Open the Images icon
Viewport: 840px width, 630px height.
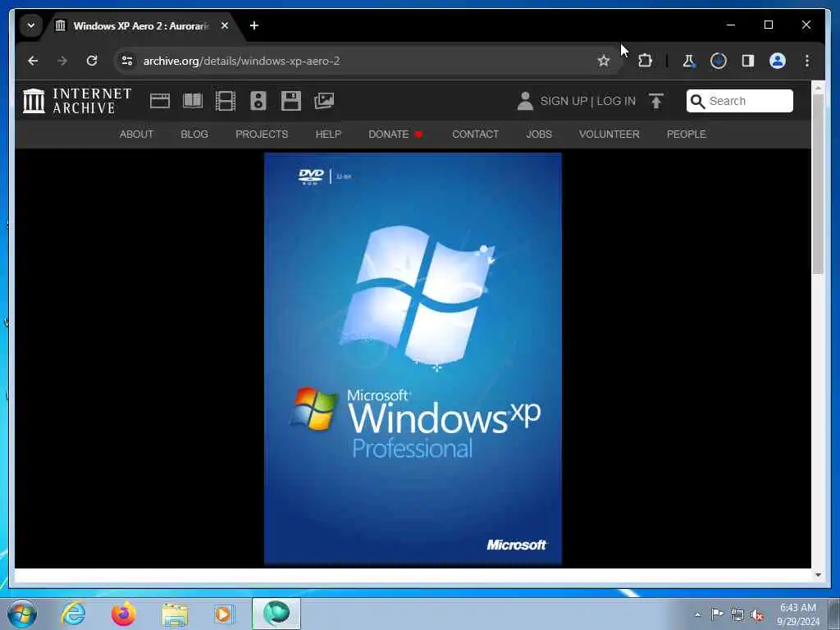point(323,101)
